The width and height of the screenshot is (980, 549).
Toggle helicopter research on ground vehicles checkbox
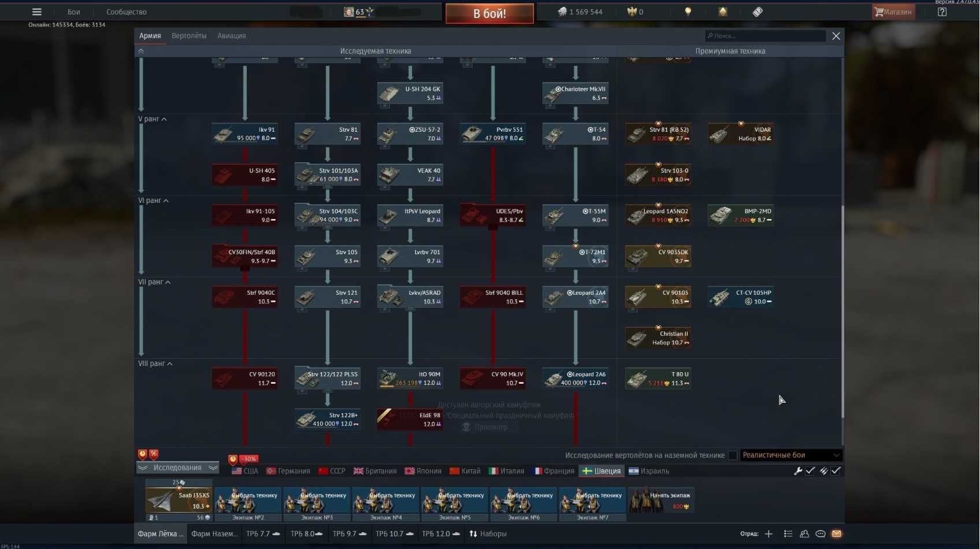tap(733, 455)
